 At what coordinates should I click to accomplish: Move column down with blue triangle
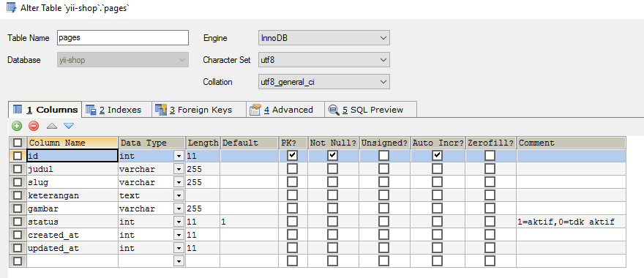69,126
